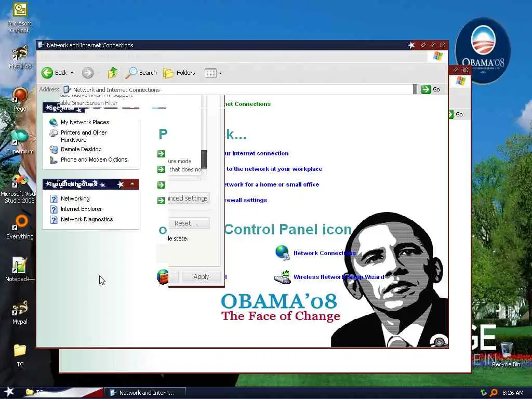
Task: Click arrow beside network at your workplace
Action: [161, 169]
